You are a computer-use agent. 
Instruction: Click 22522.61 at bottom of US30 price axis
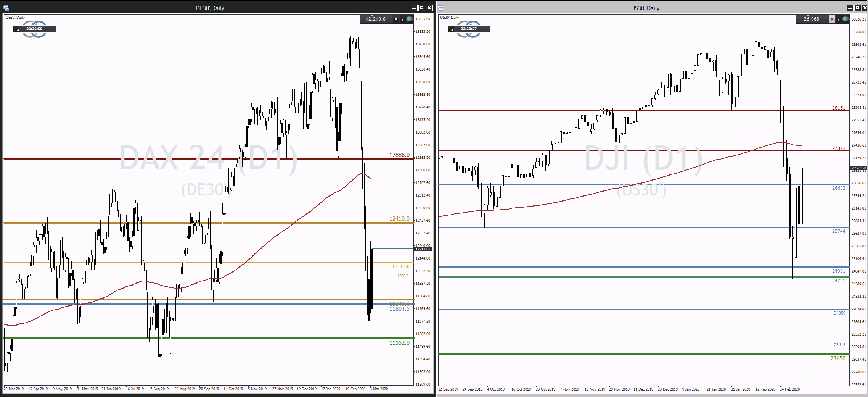tap(859, 385)
